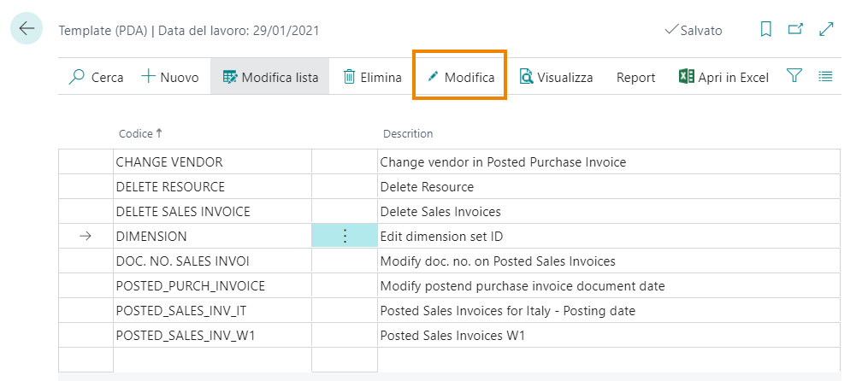868x381 pixels.
Task: Switch list layout via the list view icon
Action: (825, 77)
